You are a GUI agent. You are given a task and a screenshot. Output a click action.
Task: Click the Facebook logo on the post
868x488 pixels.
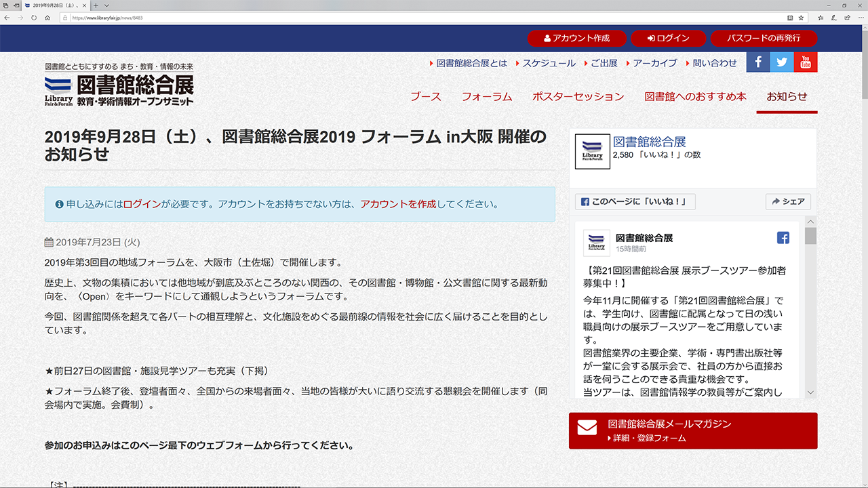(x=783, y=238)
